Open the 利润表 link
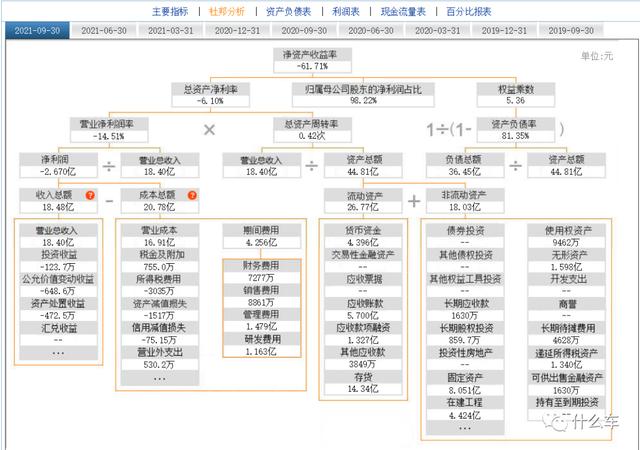640x450 pixels. pos(346,11)
